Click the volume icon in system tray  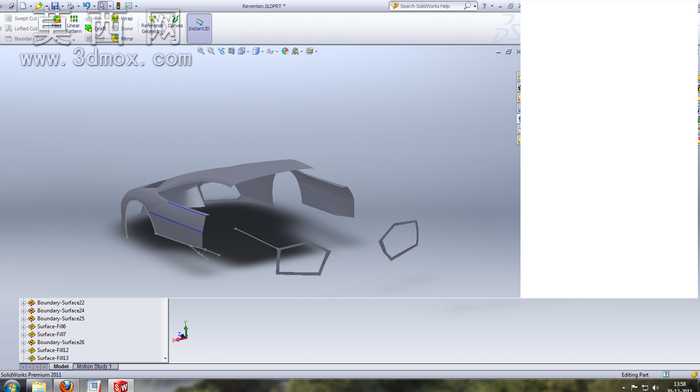click(x=655, y=388)
